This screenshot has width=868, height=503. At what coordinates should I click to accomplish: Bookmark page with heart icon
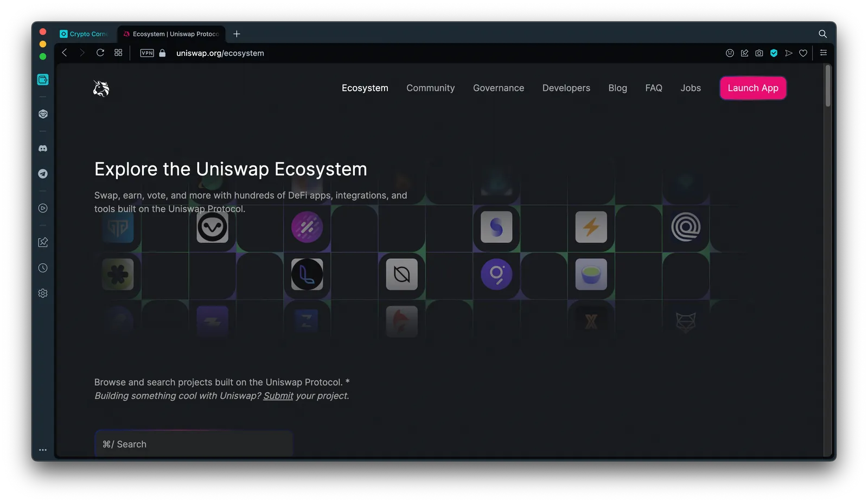pos(803,53)
